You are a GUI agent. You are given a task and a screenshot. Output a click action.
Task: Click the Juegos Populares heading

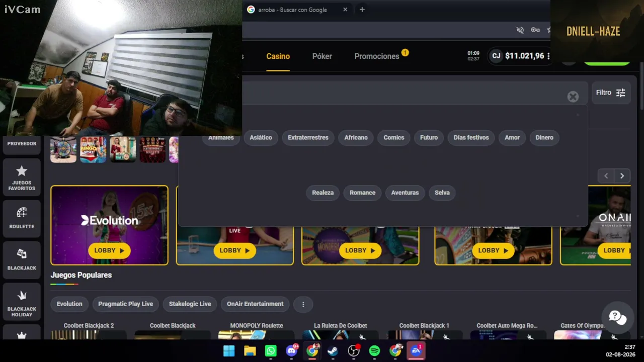81,276
